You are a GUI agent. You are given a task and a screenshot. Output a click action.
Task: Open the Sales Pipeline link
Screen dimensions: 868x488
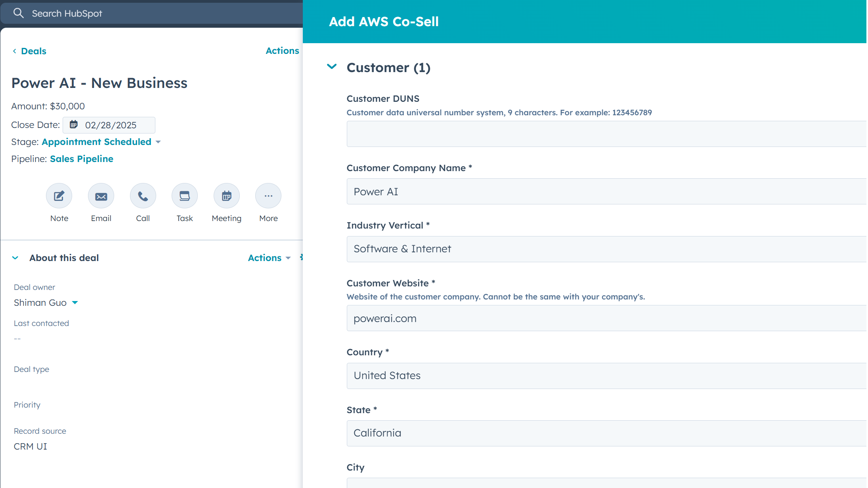pyautogui.click(x=81, y=158)
